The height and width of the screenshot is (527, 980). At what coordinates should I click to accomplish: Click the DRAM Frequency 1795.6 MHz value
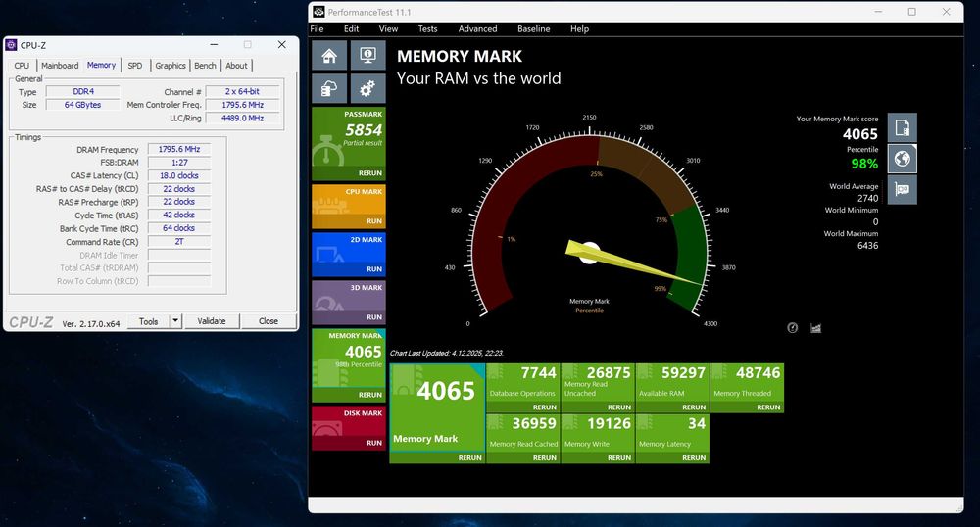[178, 149]
